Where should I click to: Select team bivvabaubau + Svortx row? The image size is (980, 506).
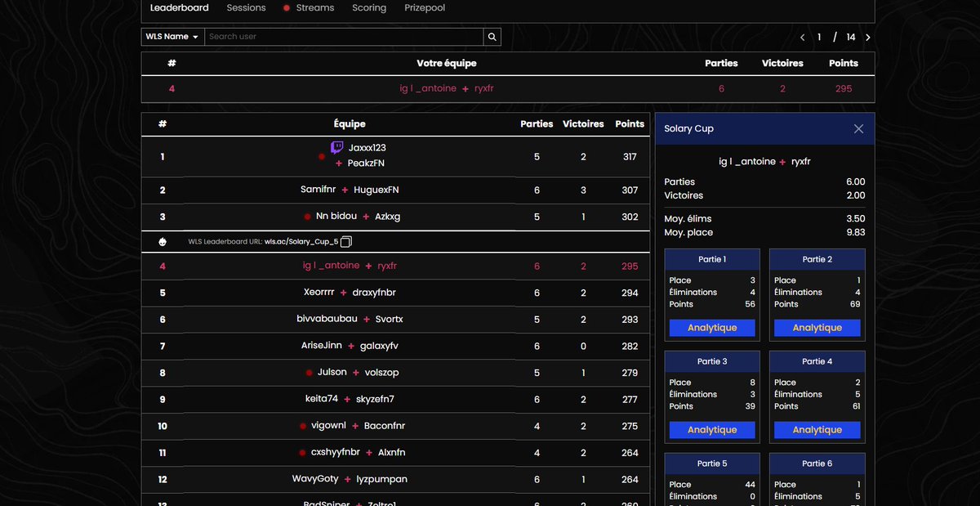[395, 320]
